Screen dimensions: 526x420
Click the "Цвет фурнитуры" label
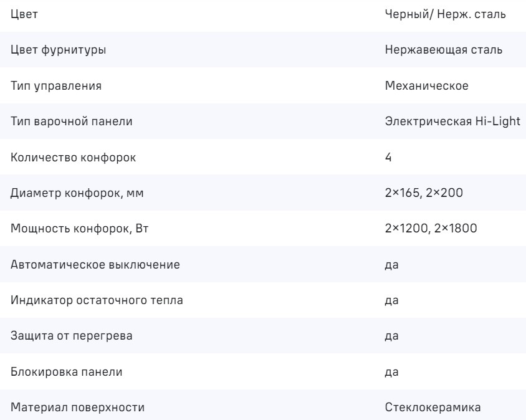[x=58, y=50]
